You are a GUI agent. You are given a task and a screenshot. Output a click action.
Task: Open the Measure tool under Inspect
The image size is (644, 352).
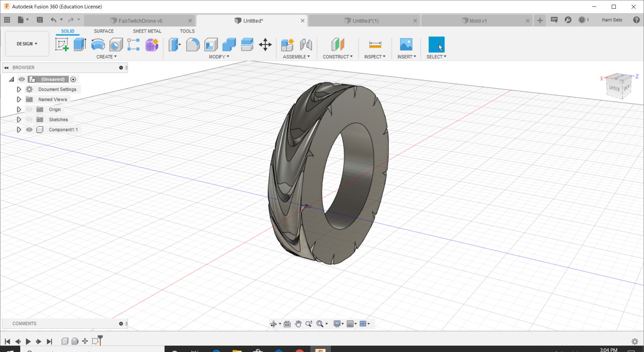pos(375,45)
